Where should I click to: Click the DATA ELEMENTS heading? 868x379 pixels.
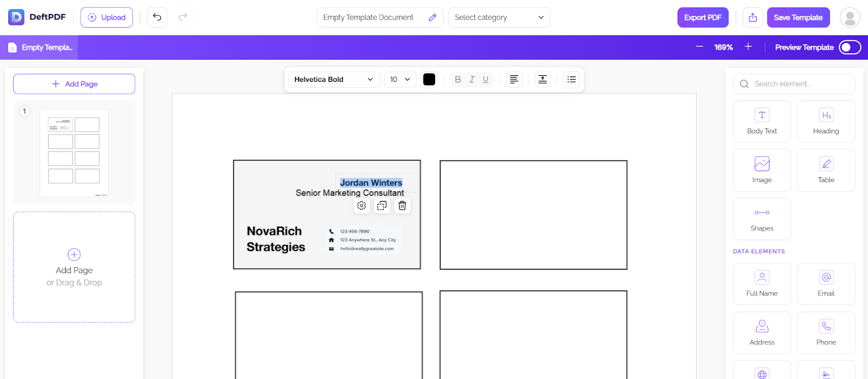coord(759,252)
